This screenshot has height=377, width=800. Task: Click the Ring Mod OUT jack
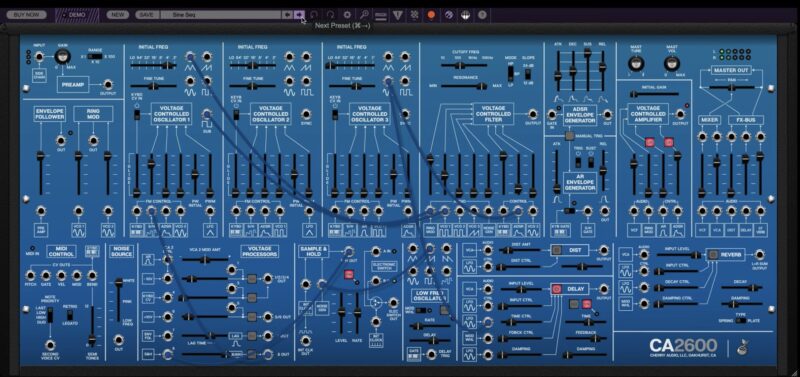(93, 140)
